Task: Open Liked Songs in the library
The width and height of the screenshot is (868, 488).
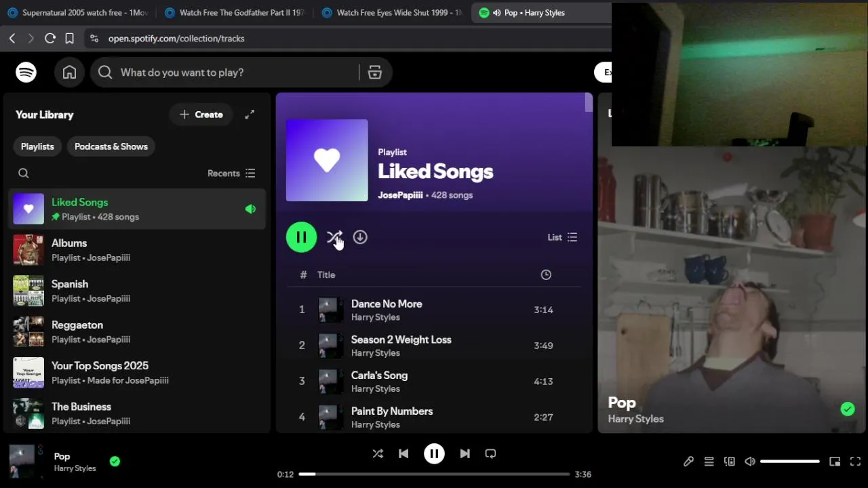Action: click(x=137, y=209)
